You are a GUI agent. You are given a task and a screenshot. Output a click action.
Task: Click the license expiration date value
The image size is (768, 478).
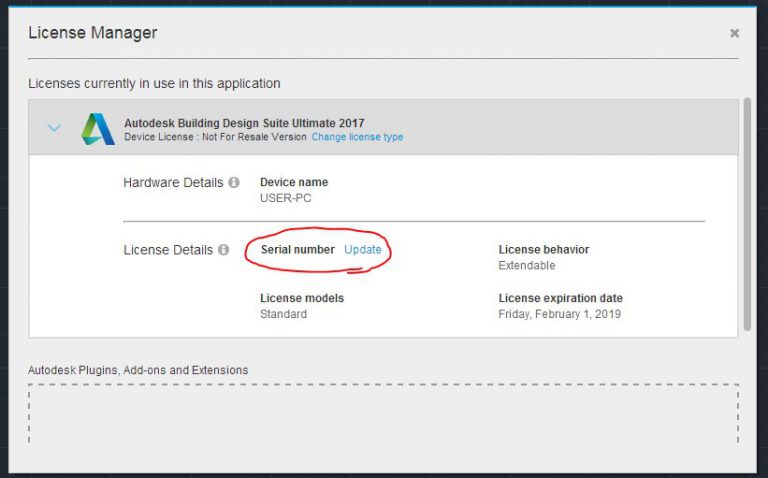tap(559, 314)
